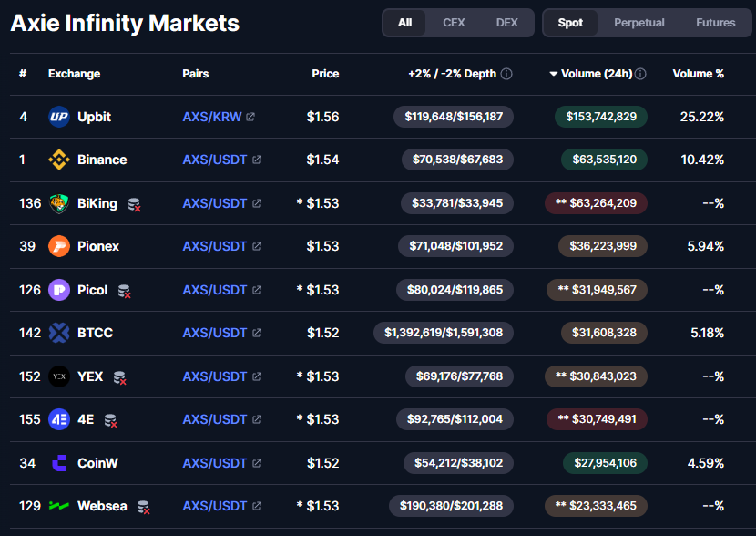Filter markets by CEX
The image size is (756, 536).
[454, 23]
